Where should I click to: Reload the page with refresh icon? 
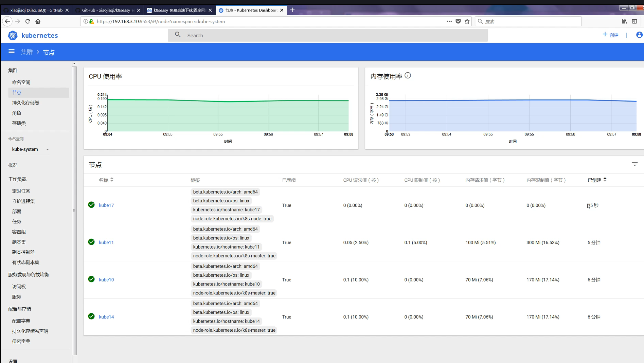click(28, 21)
